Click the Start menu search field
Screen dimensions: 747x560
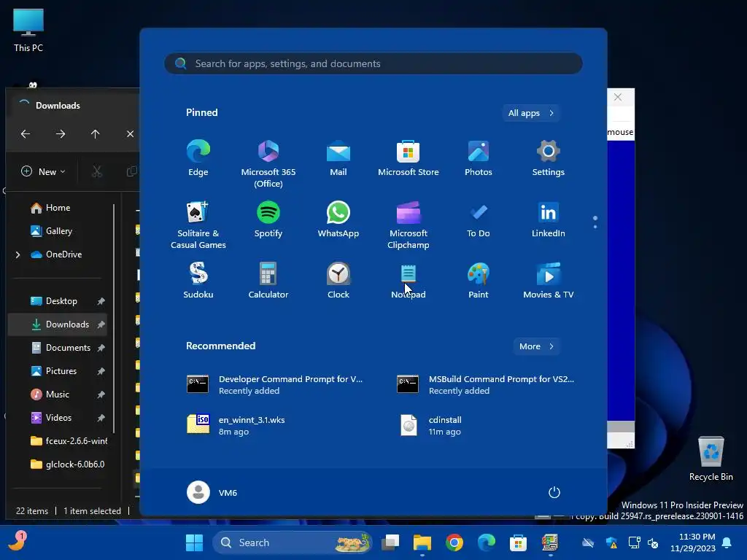click(x=373, y=63)
